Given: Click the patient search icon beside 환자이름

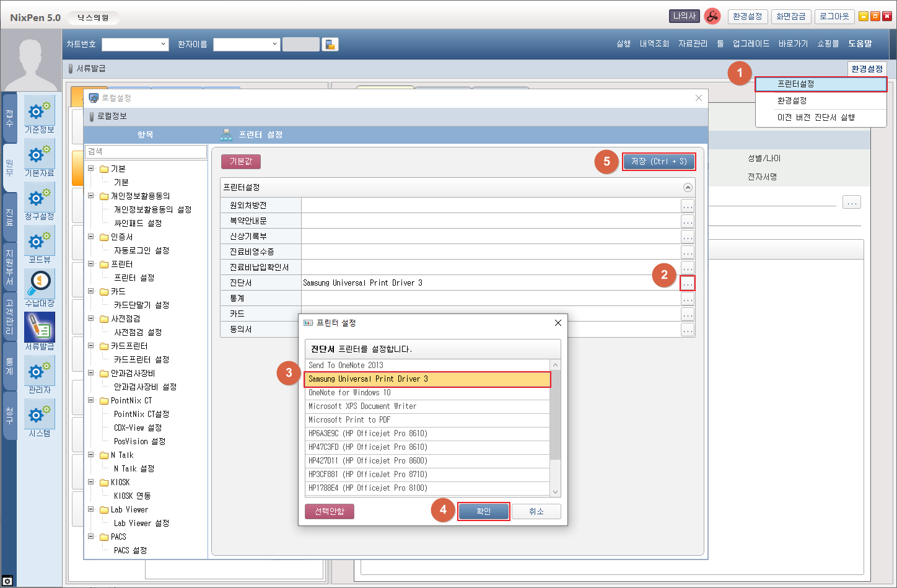Looking at the screenshot, I should (x=330, y=44).
